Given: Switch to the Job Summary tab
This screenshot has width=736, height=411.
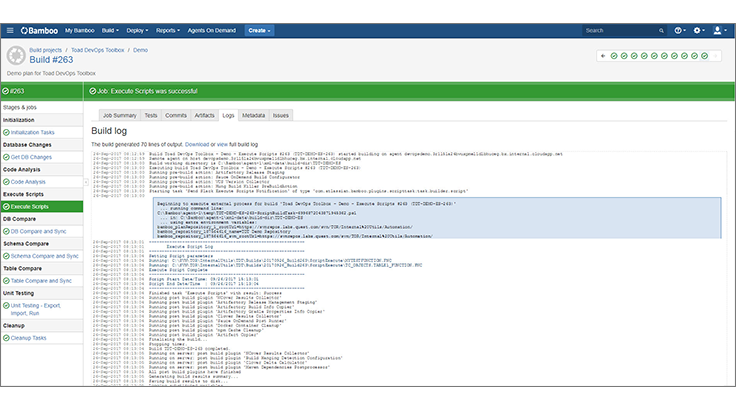Looking at the screenshot, I should [120, 115].
